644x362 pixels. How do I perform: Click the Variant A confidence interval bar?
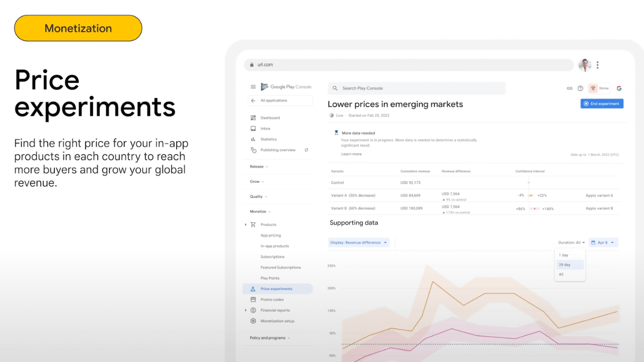(x=531, y=196)
